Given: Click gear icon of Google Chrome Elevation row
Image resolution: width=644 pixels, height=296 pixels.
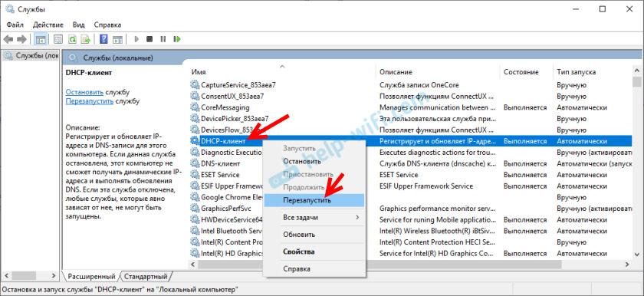Looking at the screenshot, I should pyautogui.click(x=194, y=197).
